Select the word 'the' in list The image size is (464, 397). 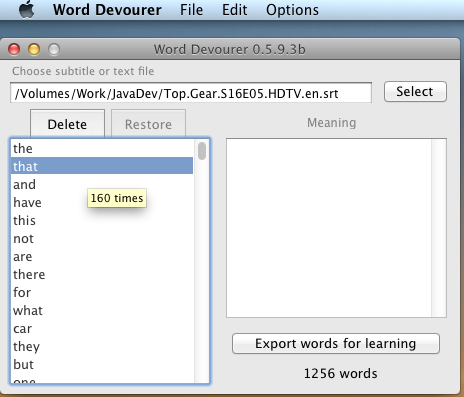pos(102,148)
